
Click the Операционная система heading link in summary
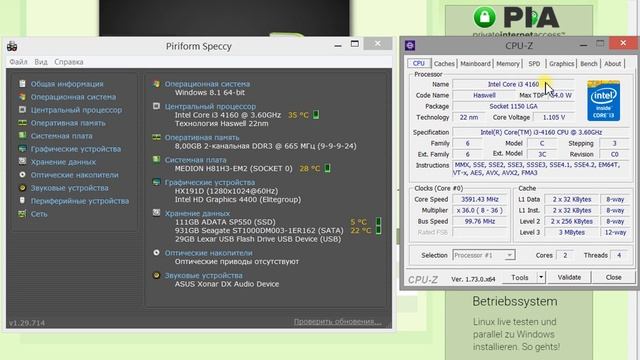click(207, 84)
